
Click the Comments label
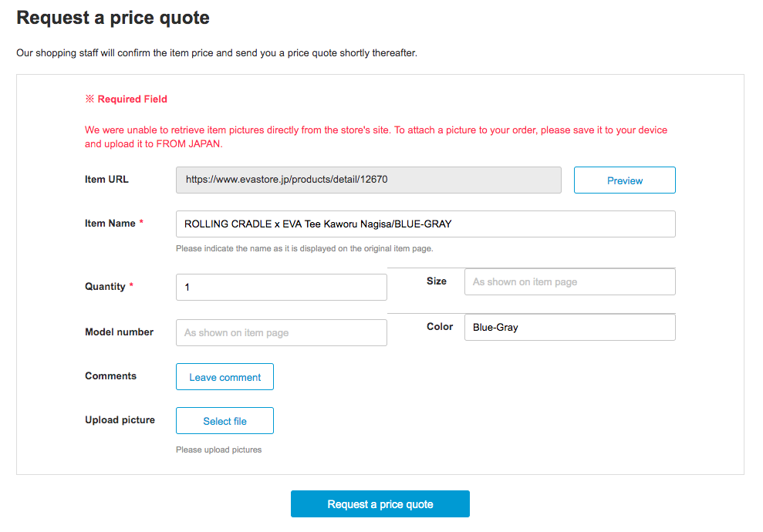[x=110, y=376]
